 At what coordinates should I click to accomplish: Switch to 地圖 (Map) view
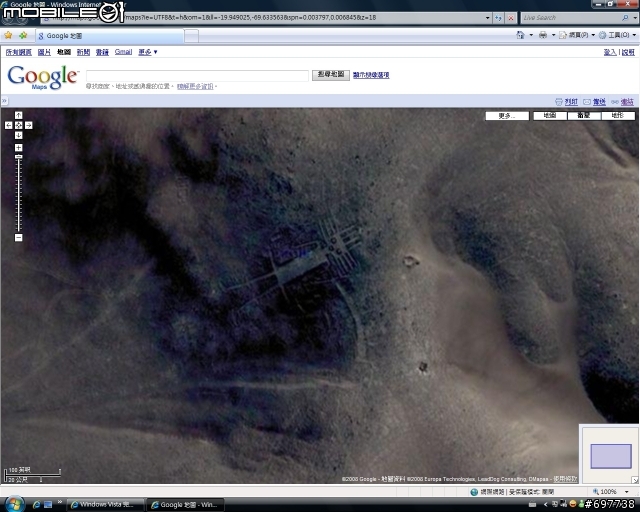coord(550,116)
